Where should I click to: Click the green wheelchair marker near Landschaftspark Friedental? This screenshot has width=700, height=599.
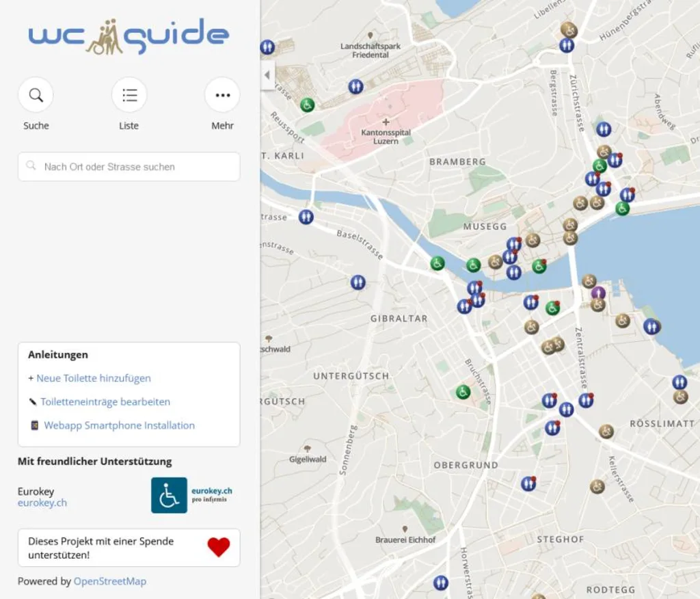coord(306,104)
